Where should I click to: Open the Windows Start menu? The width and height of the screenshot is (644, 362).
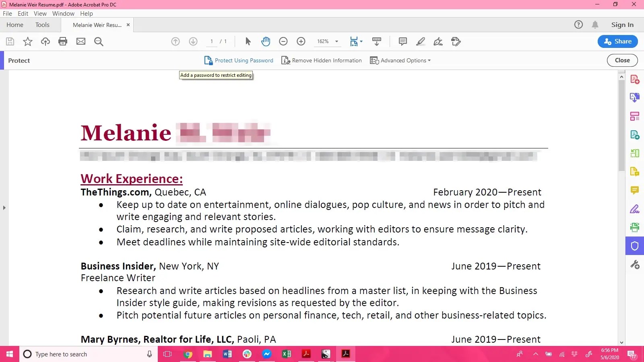click(10, 354)
